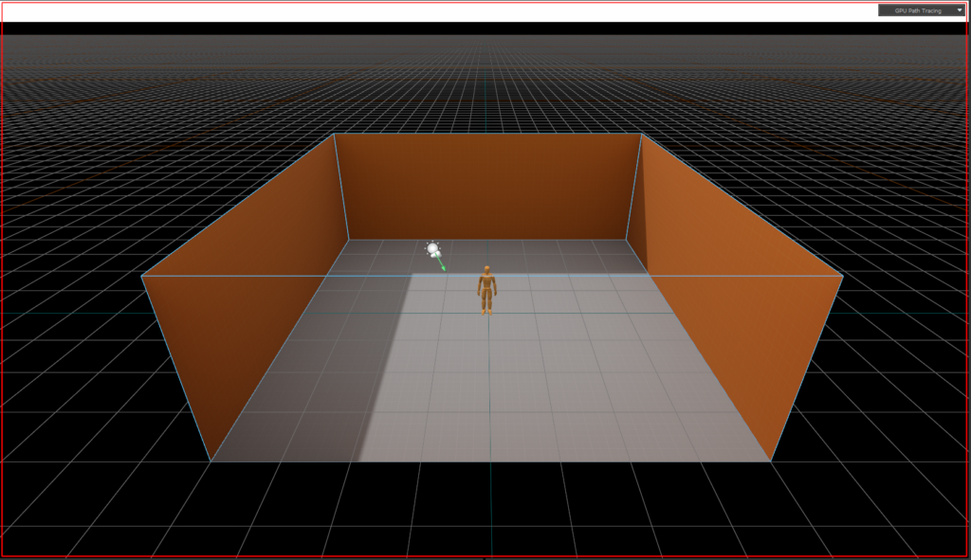This screenshot has width=971, height=560.
Task: Click the front-right bottom corner of the floor
Action: point(770,461)
